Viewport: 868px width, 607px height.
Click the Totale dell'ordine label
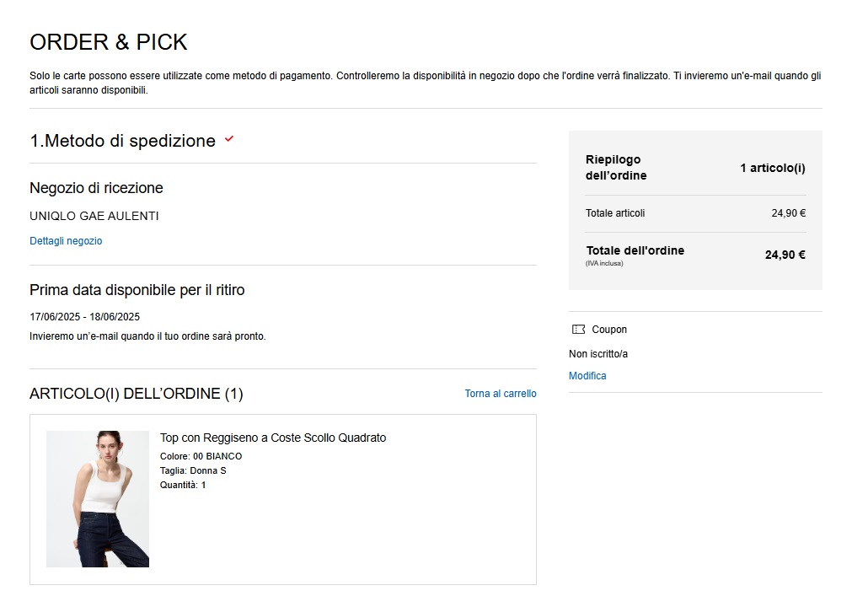point(635,250)
